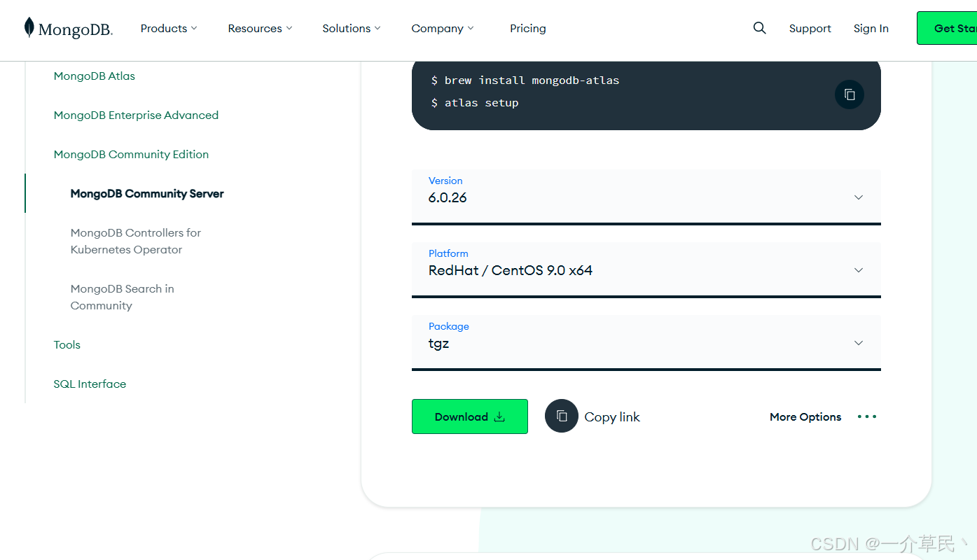Click the 'atlas setup' command text
Screen dimensions: 977x560
tap(481, 102)
